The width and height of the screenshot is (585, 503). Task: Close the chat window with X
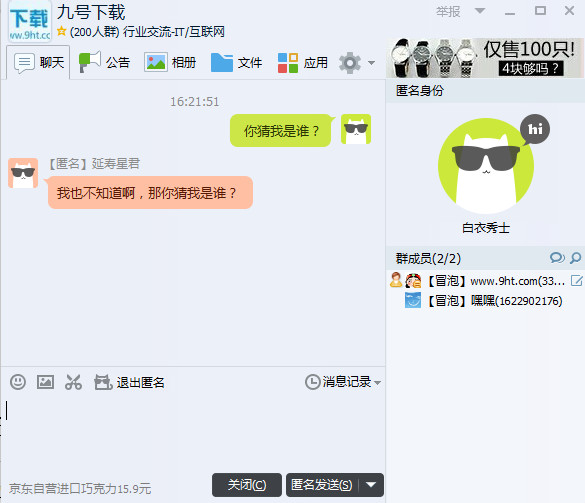(570, 10)
